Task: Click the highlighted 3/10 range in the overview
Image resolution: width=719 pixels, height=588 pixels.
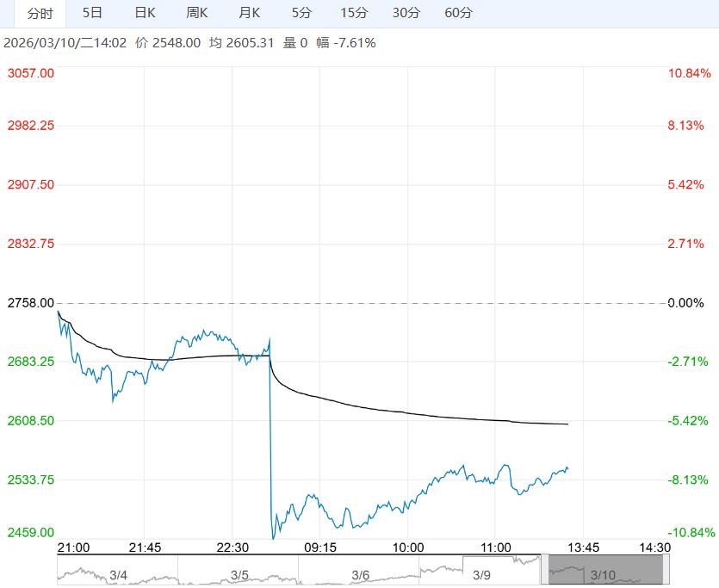Action: pyautogui.click(x=604, y=574)
